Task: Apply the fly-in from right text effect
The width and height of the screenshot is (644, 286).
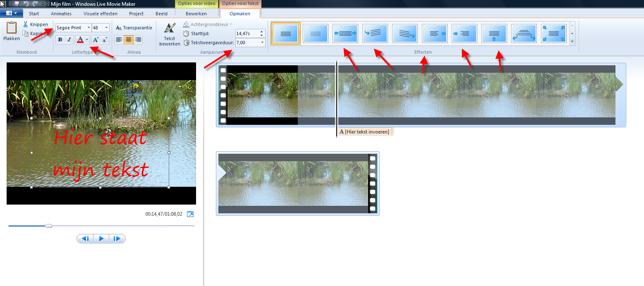Action: [434, 33]
